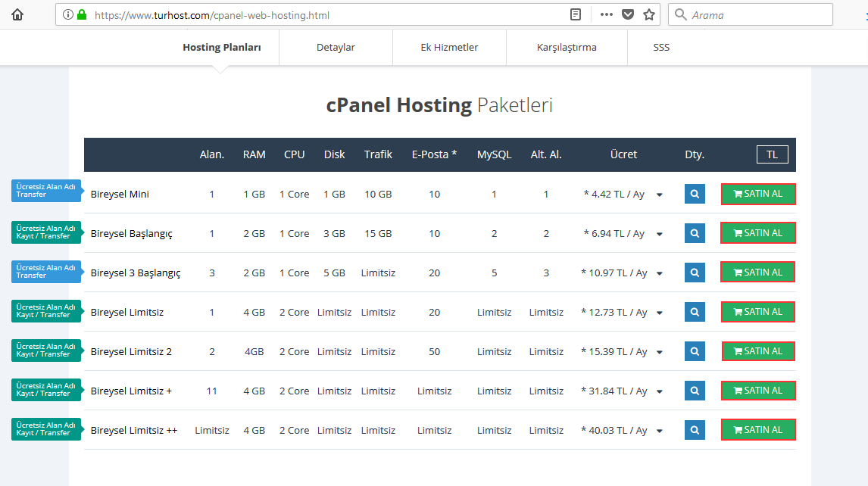The image size is (868, 486).
Task: Open the page actions three-dot menu
Action: [606, 14]
